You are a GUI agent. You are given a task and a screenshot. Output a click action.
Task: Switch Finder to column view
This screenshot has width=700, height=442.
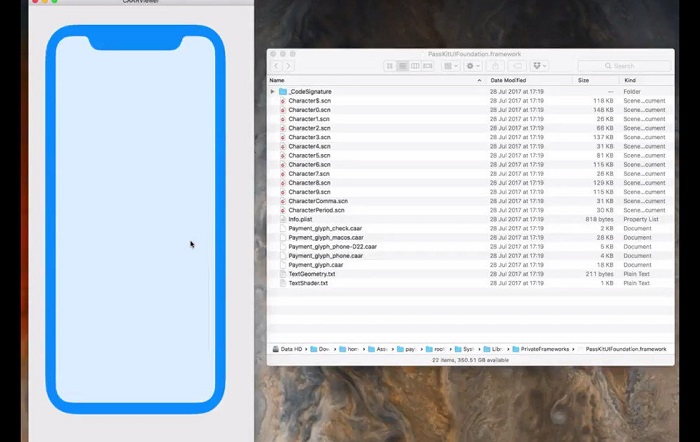click(415, 66)
